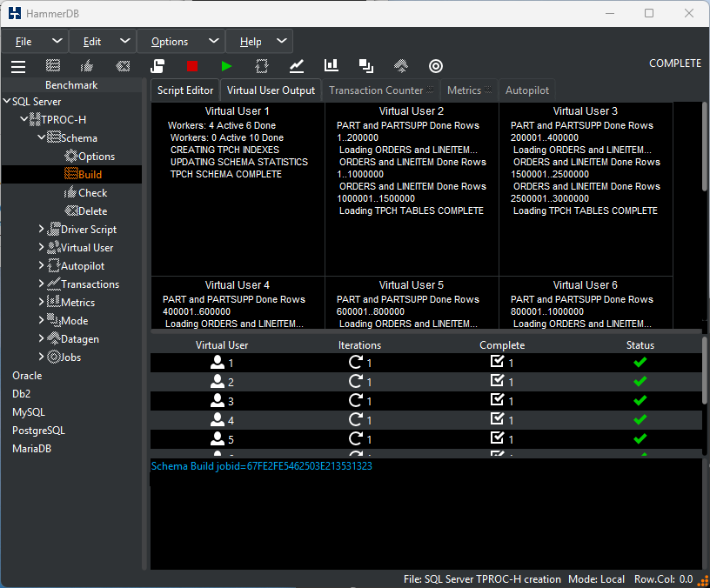
Task: Open the Edit menu
Action: 92,42
